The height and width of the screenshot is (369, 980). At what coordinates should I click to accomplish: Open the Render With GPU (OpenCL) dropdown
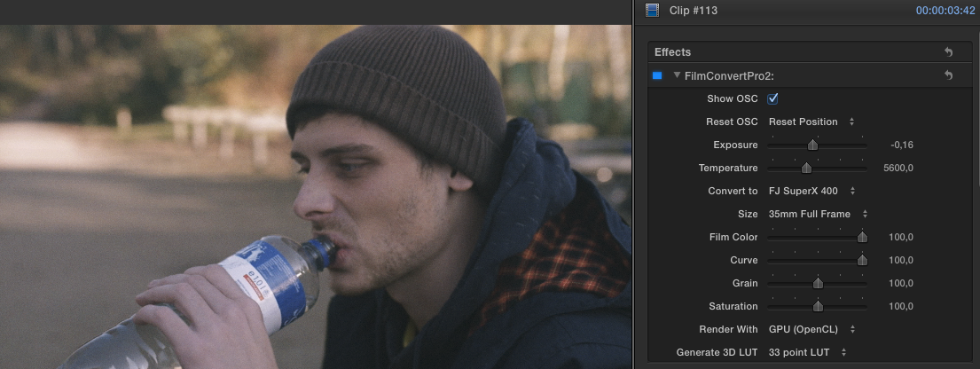point(811,330)
